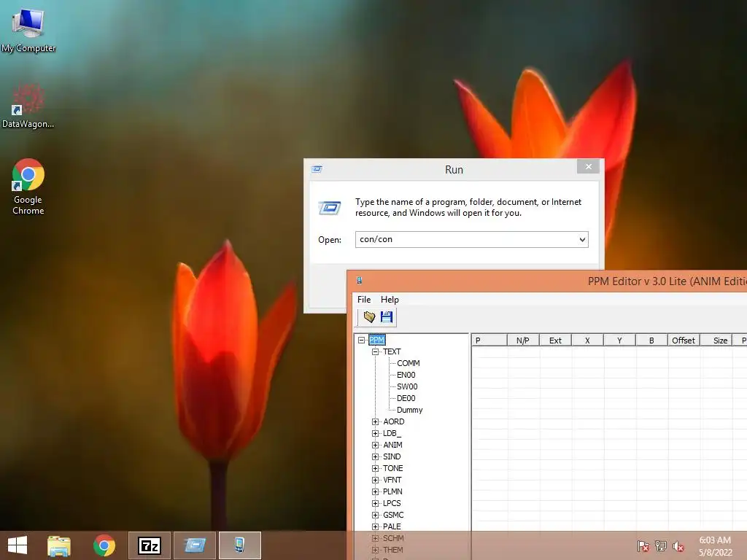This screenshot has height=560, width=747.
Task: Click the P column header
Action: click(x=489, y=340)
